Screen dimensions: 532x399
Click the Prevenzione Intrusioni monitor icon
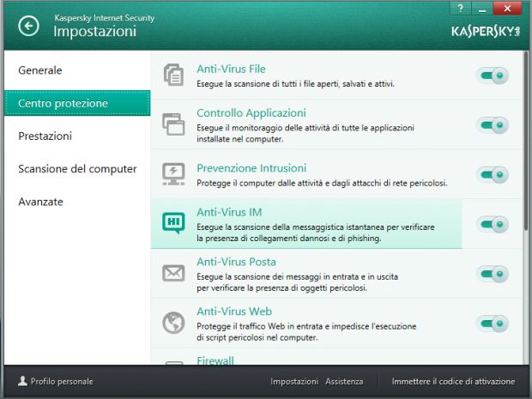pyautogui.click(x=173, y=174)
